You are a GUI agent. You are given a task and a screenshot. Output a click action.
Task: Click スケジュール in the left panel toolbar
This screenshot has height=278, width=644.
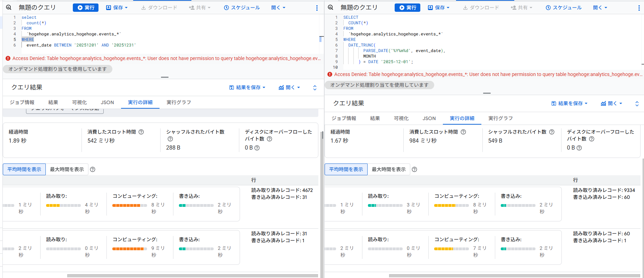(x=242, y=8)
